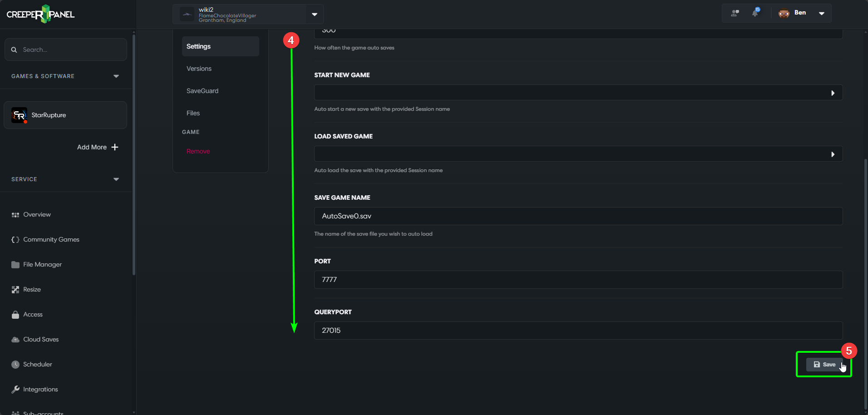Click the Access padlock icon
868x415 pixels.
click(x=15, y=314)
